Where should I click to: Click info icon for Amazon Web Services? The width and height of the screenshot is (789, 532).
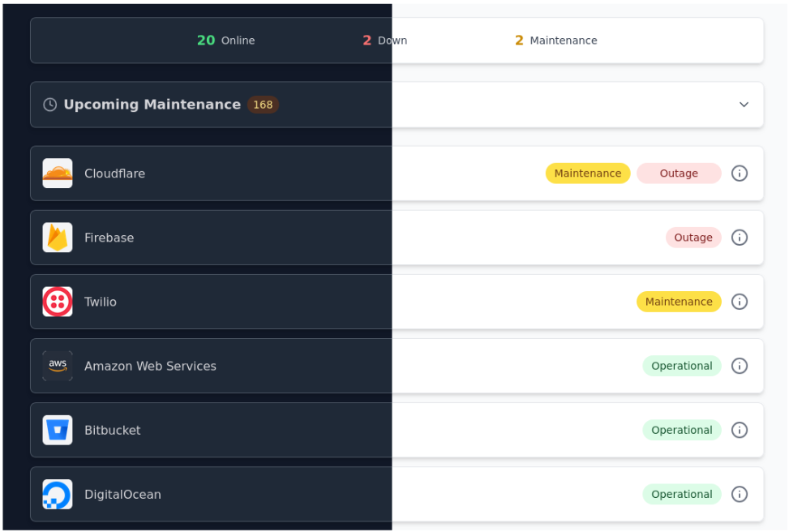click(740, 366)
